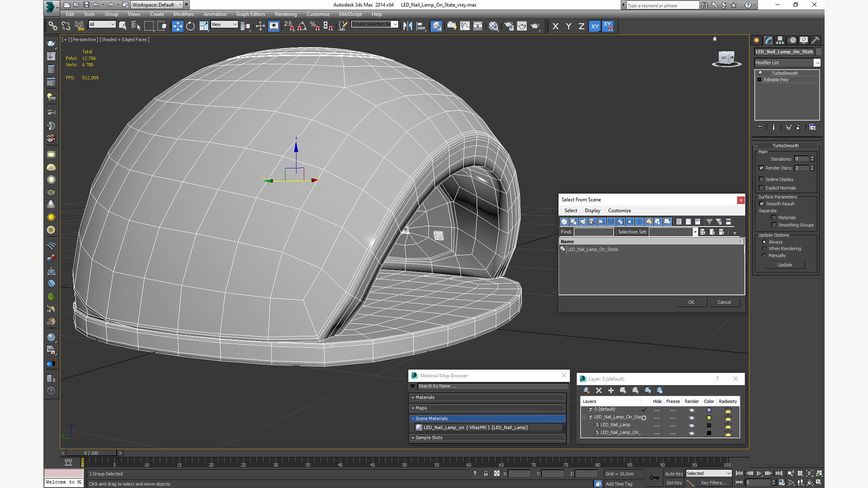
Task: Open the Workspace Default dropdown
Action: tap(157, 5)
